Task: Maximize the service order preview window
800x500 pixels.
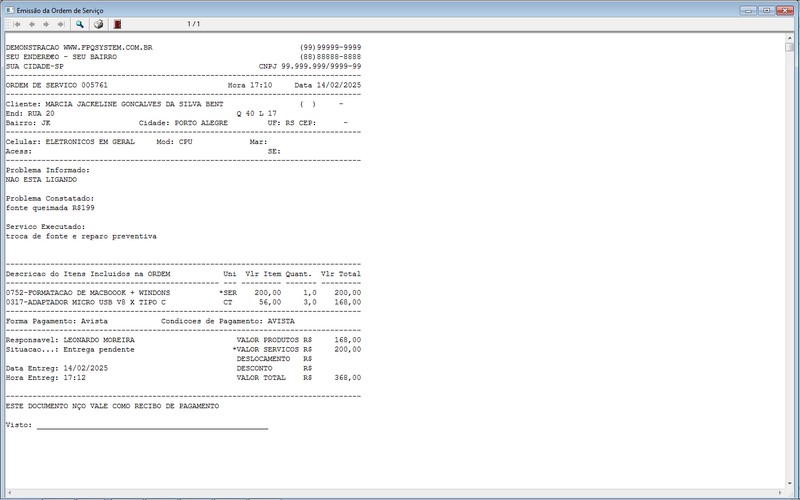Action: click(765, 9)
